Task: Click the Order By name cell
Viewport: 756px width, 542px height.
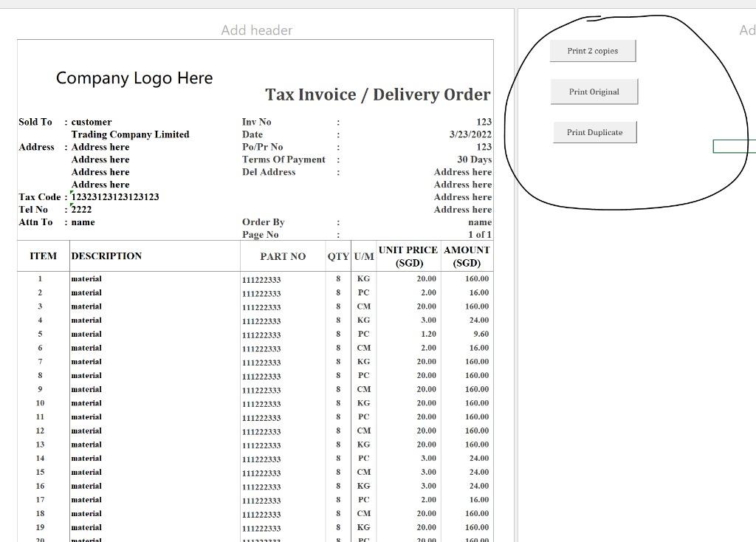Action: 478,222
